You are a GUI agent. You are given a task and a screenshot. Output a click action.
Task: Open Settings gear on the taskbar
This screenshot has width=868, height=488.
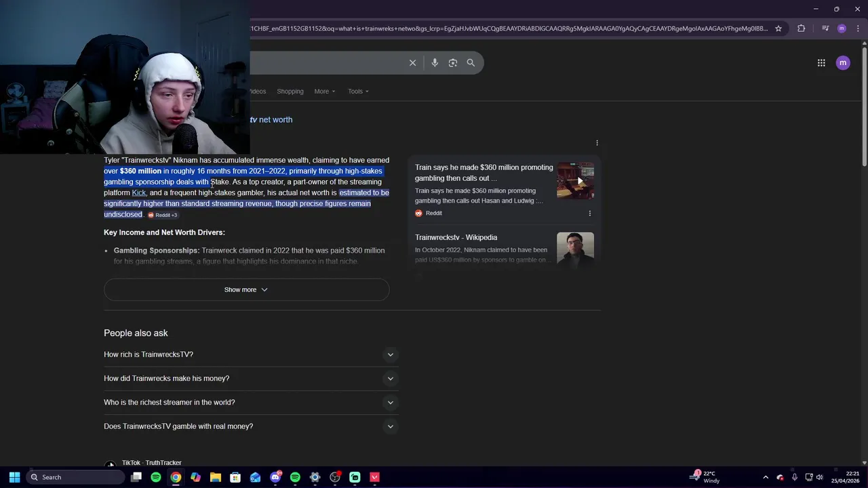click(315, 477)
